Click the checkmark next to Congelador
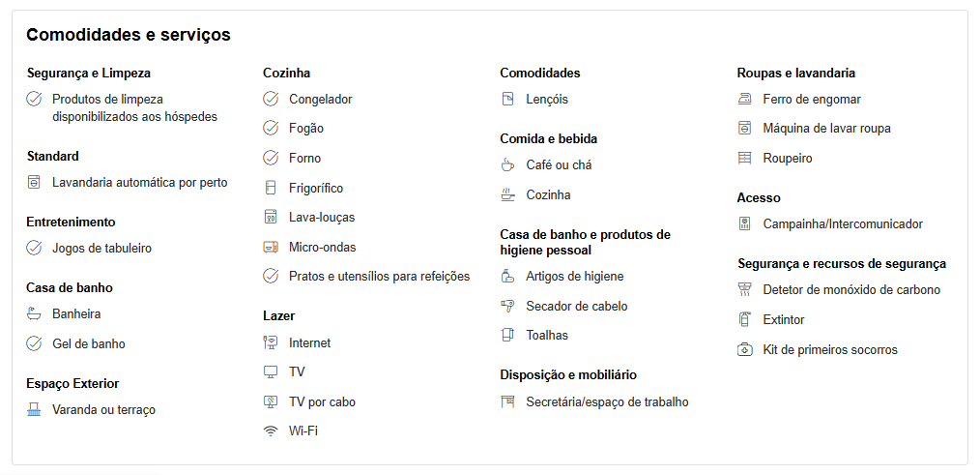Viewport: 980px width, 475px height. (270, 99)
